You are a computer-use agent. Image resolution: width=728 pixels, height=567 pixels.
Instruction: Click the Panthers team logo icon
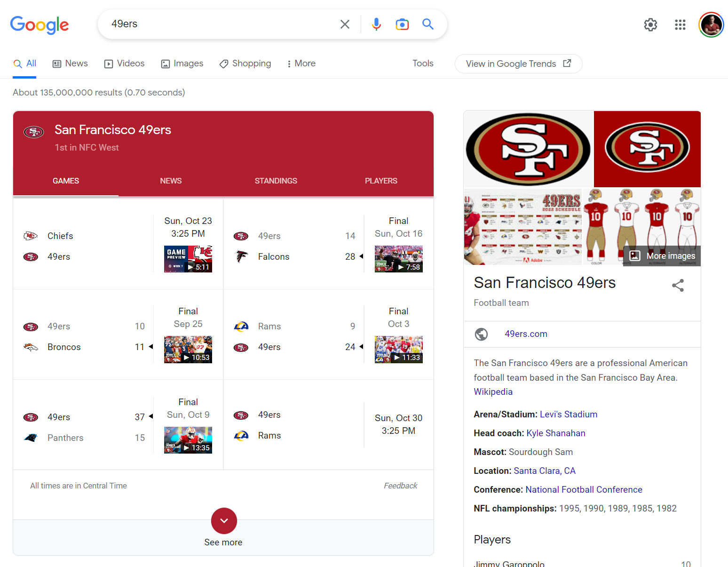coord(31,438)
